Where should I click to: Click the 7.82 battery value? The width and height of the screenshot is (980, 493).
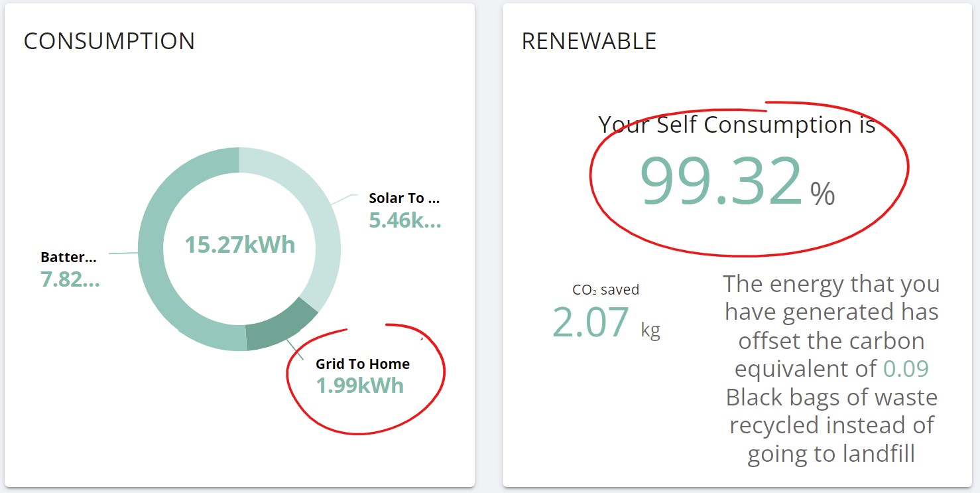pos(70,279)
